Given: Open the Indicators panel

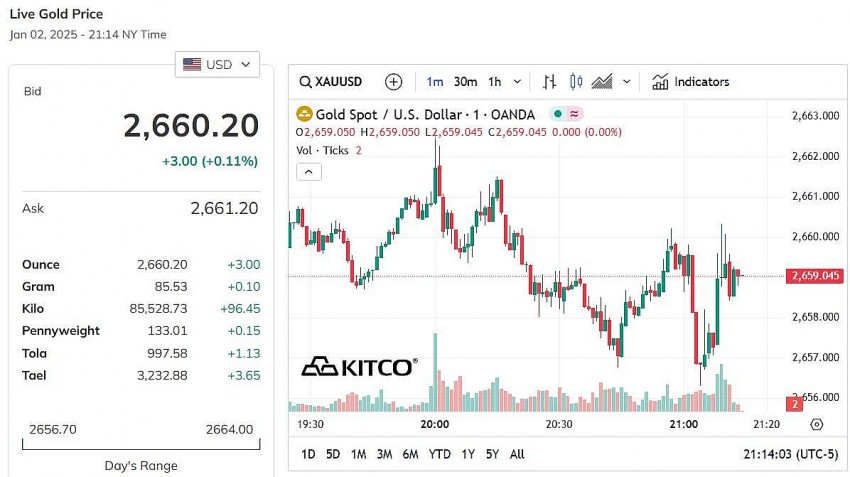Looking at the screenshot, I should coord(690,82).
